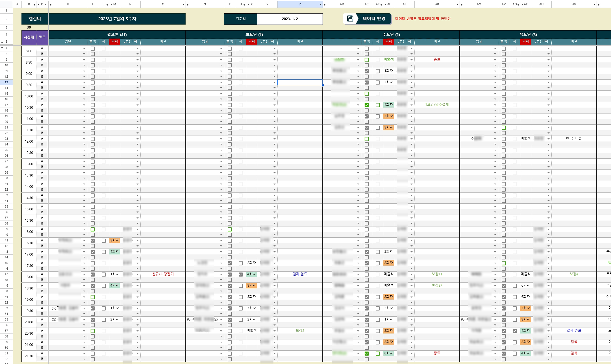Select column Z header
Viewport: 611px width, 364px height.
[x=300, y=5]
